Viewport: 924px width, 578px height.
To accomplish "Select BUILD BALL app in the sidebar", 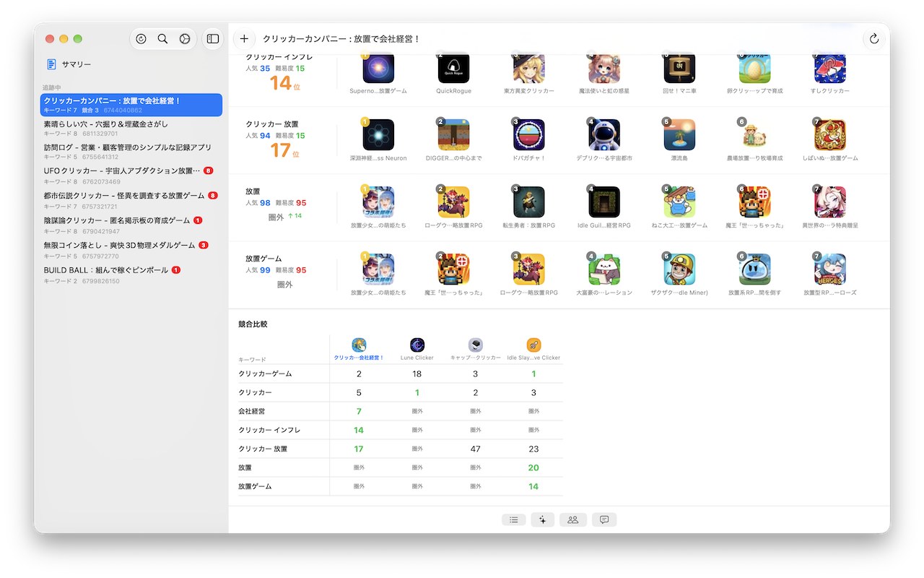I will tap(131, 274).
